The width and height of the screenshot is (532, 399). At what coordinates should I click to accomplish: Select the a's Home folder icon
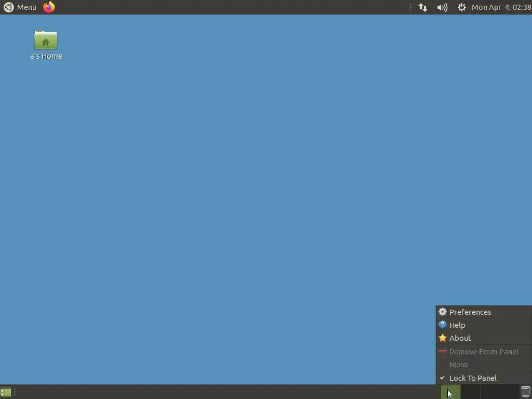coord(46,45)
